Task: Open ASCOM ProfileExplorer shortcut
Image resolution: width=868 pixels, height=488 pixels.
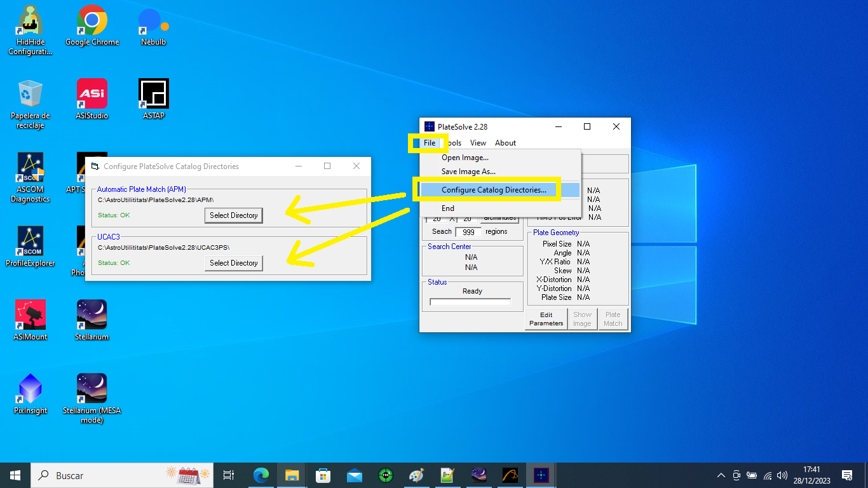Action: pos(31,242)
